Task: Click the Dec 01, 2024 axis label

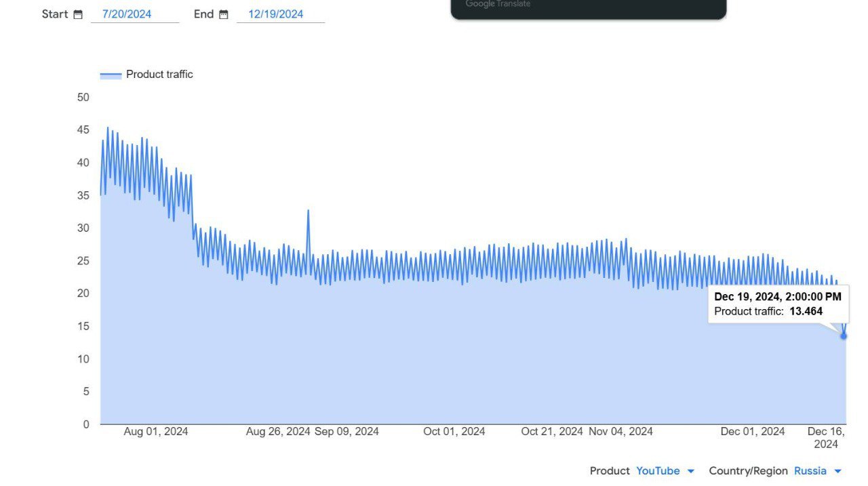Action: tap(753, 432)
